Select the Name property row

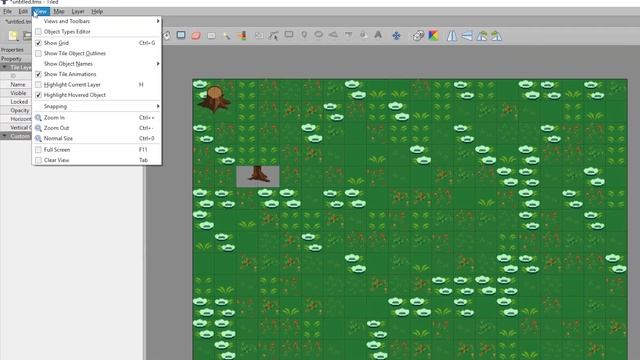(16, 84)
